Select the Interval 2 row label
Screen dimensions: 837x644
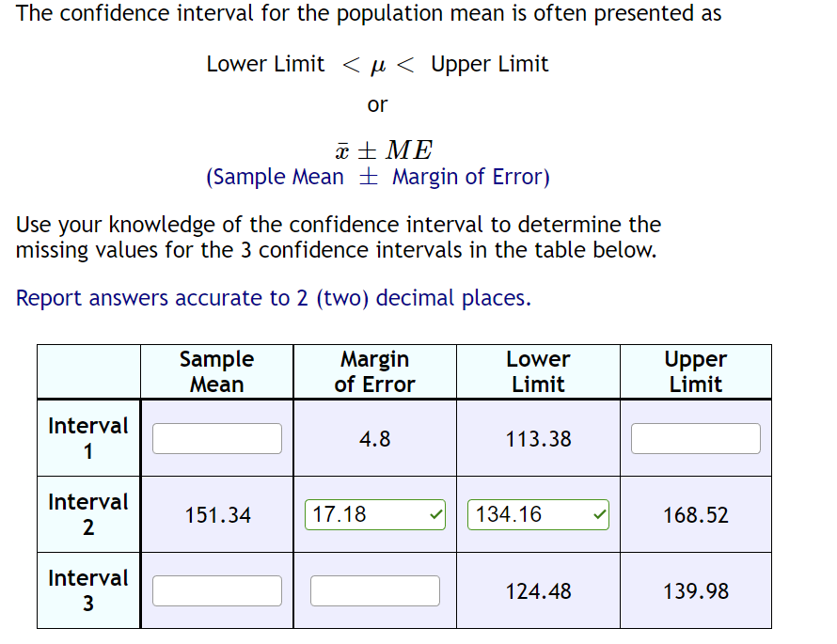tap(87, 514)
